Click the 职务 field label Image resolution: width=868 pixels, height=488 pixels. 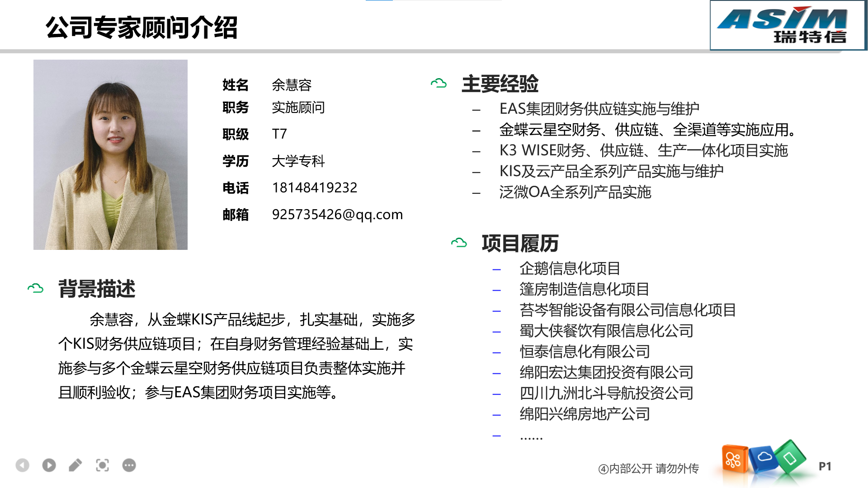[x=236, y=107]
